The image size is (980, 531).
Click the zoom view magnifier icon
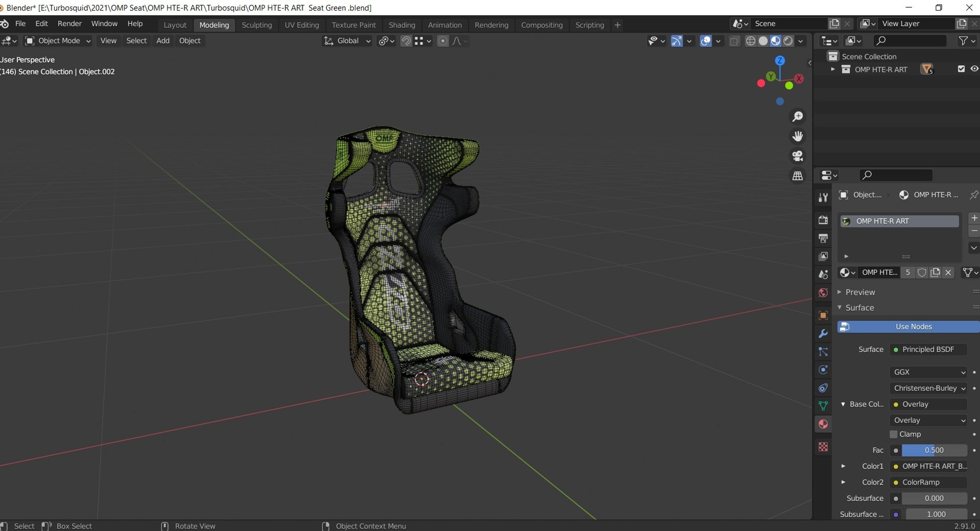[797, 117]
